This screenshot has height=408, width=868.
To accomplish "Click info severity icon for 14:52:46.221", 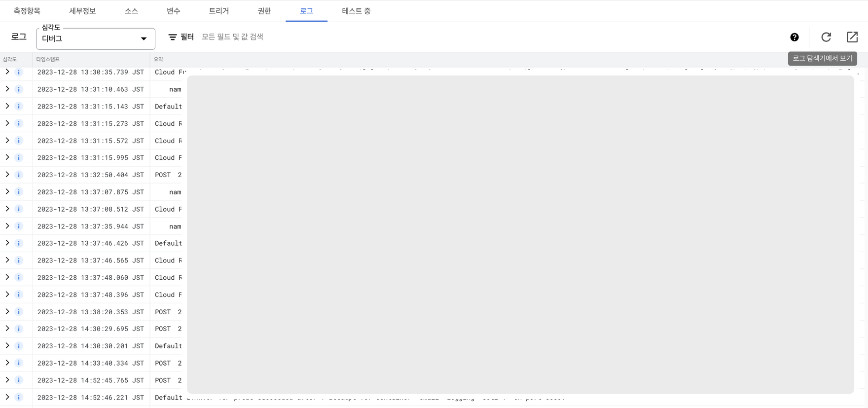I will point(19,397).
